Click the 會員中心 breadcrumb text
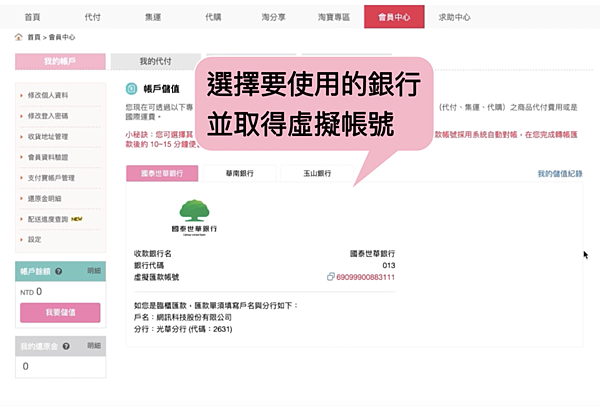The image size is (600, 407). 62,37
